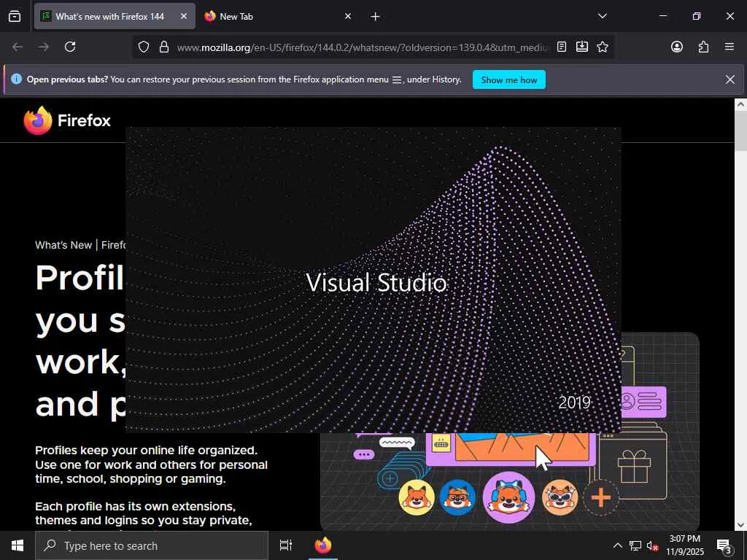Close the New Tab tab
The width and height of the screenshot is (747, 560).
click(348, 16)
